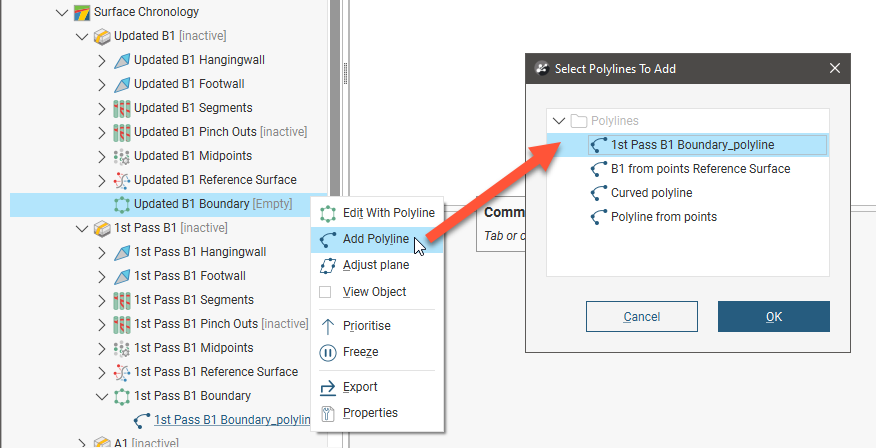
Task: Click the Updated B1 Segments icon
Action: [122, 108]
